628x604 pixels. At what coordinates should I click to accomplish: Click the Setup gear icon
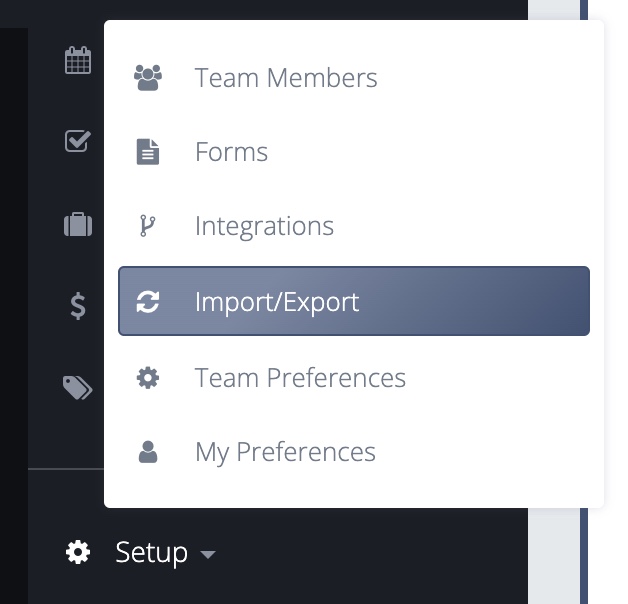coord(78,552)
